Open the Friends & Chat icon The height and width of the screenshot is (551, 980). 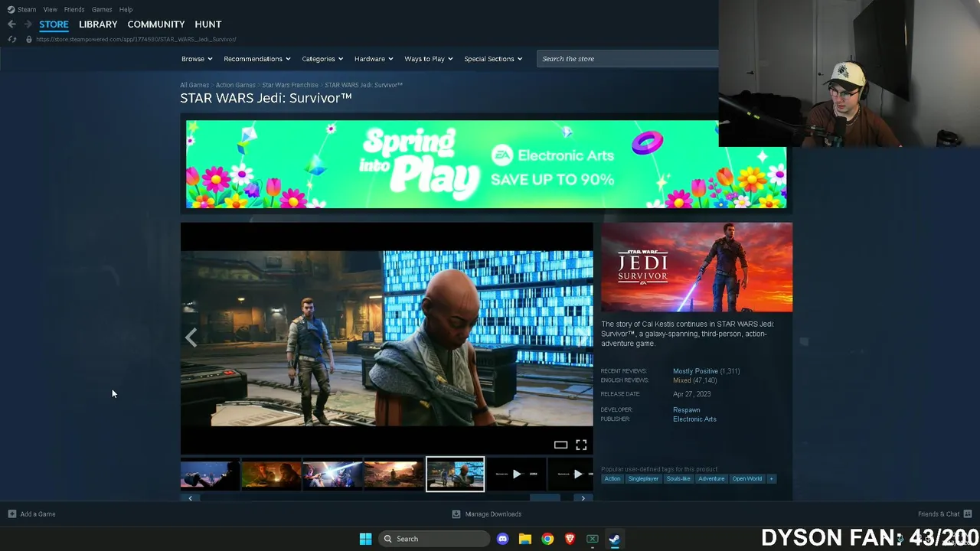968,514
